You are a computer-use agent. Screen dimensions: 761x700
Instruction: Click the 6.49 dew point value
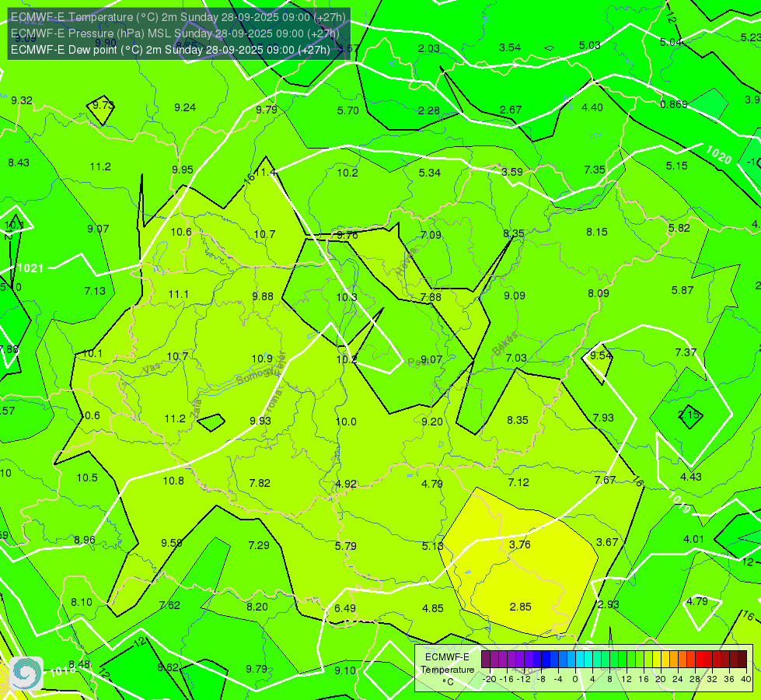345,608
